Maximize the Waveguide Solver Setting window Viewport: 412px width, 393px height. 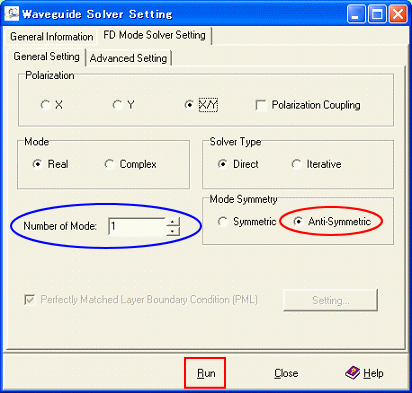coord(377,14)
